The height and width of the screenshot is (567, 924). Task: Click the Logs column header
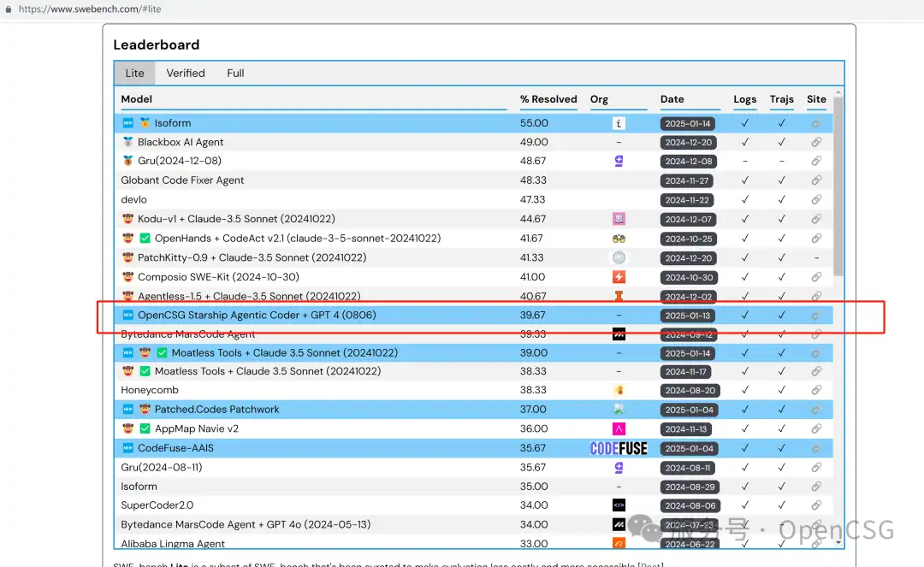[745, 99]
